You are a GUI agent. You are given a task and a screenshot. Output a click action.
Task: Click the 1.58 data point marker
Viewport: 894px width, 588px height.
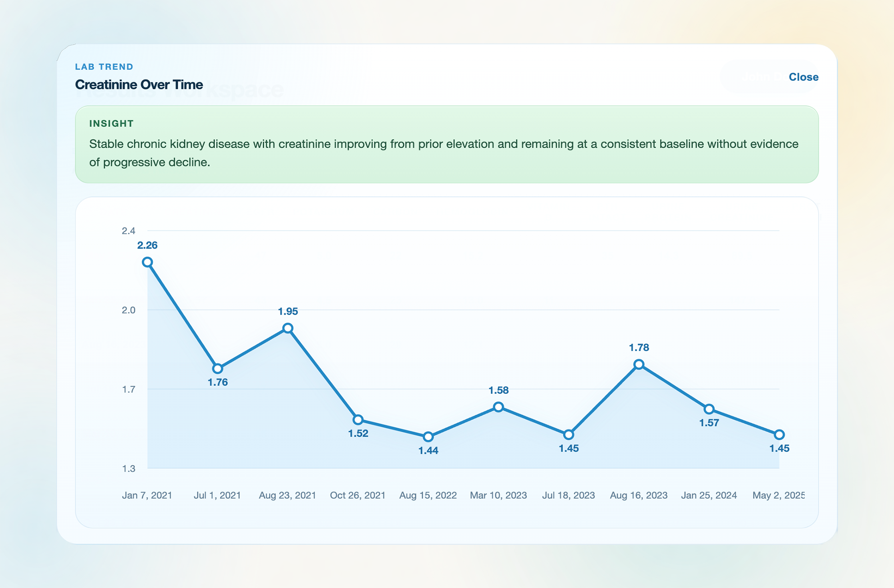pos(498,407)
